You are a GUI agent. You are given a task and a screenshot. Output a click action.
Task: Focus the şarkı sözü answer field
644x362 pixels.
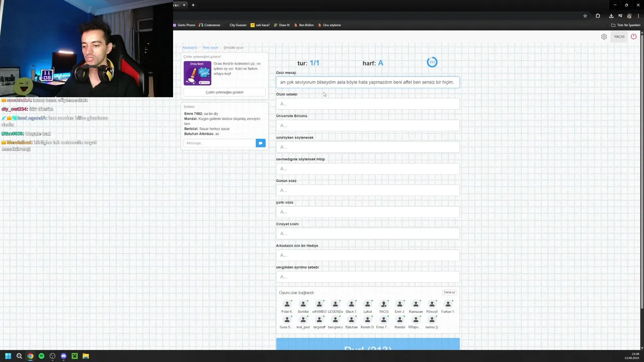[x=368, y=212]
